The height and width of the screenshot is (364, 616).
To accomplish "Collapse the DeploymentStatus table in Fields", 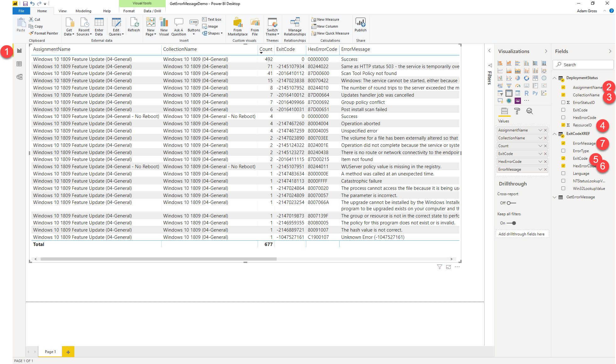I will [554, 78].
